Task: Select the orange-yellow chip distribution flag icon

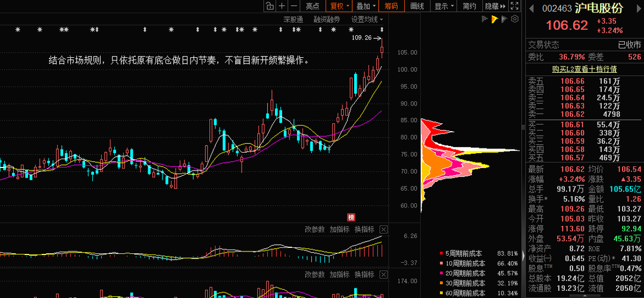Action: pyautogui.click(x=495, y=19)
